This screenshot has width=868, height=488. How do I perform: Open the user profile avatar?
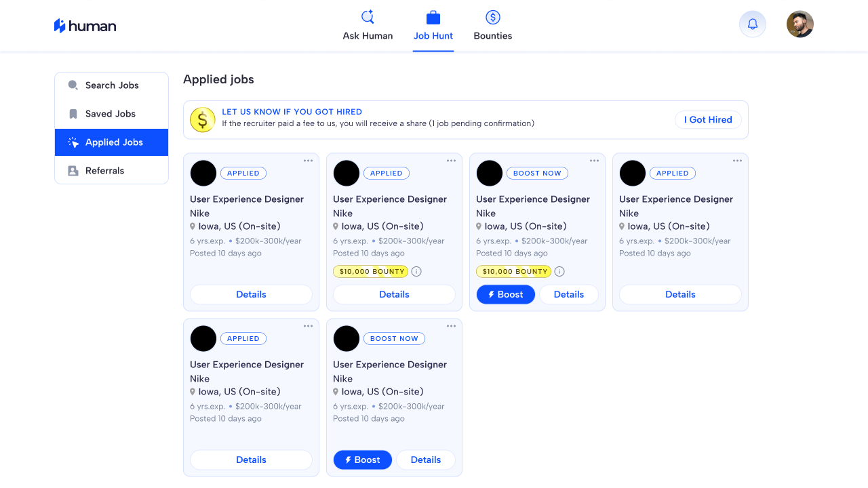(x=800, y=24)
